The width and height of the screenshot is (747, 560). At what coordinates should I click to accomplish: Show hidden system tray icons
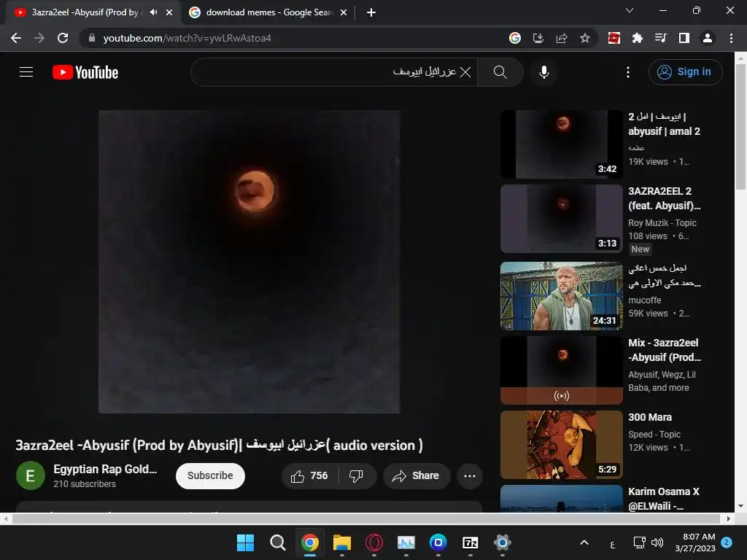584,542
